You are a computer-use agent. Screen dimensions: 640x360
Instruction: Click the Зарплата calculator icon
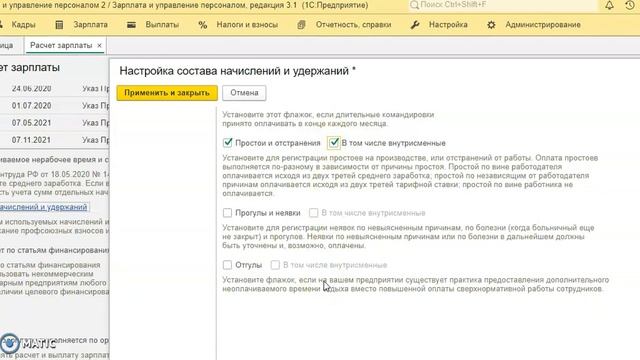tap(59, 25)
